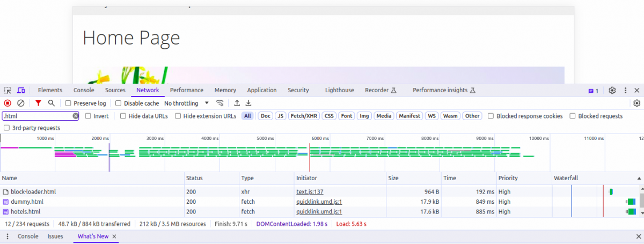Screen dimensions: 644x244
Task: Click the dummy.html file icon
Action: (x=6, y=202)
